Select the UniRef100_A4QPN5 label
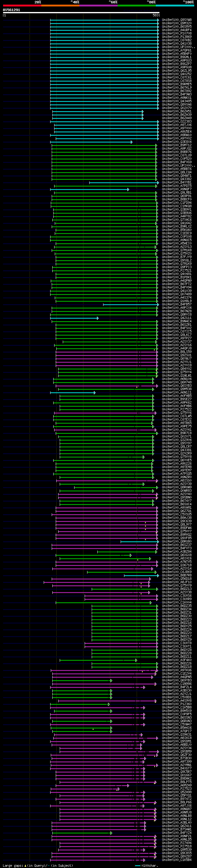 tap(177, 676)
